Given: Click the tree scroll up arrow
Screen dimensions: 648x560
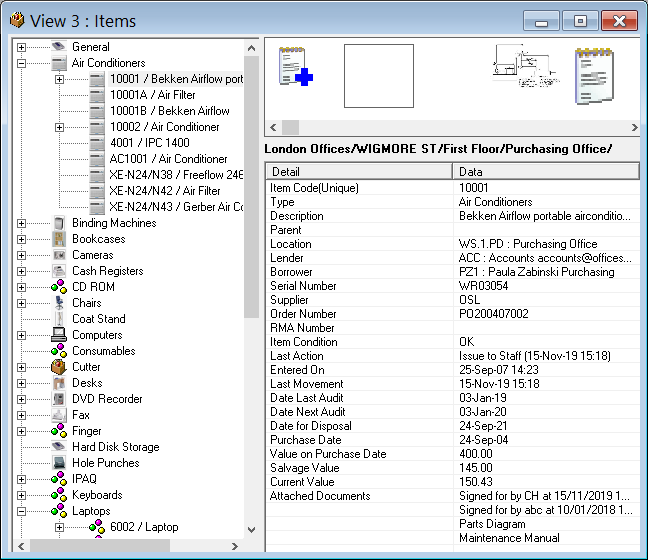Looking at the screenshot, I should tap(251, 48).
